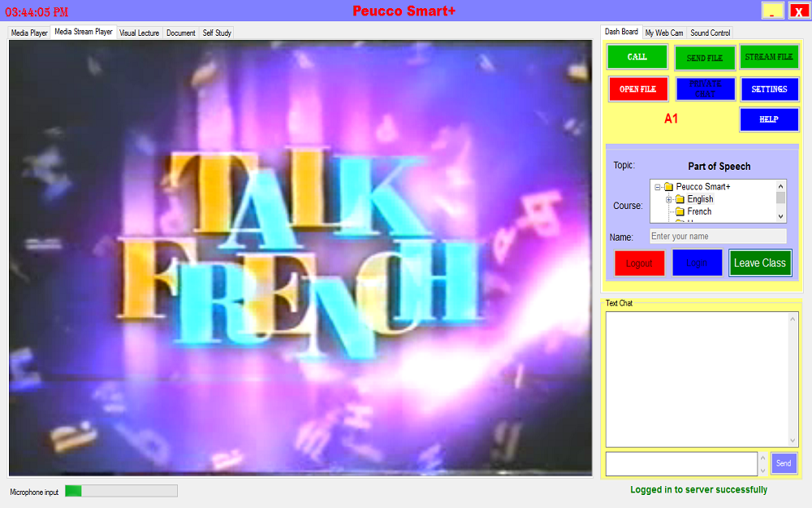Click the A1 label on the dashboard

671,119
